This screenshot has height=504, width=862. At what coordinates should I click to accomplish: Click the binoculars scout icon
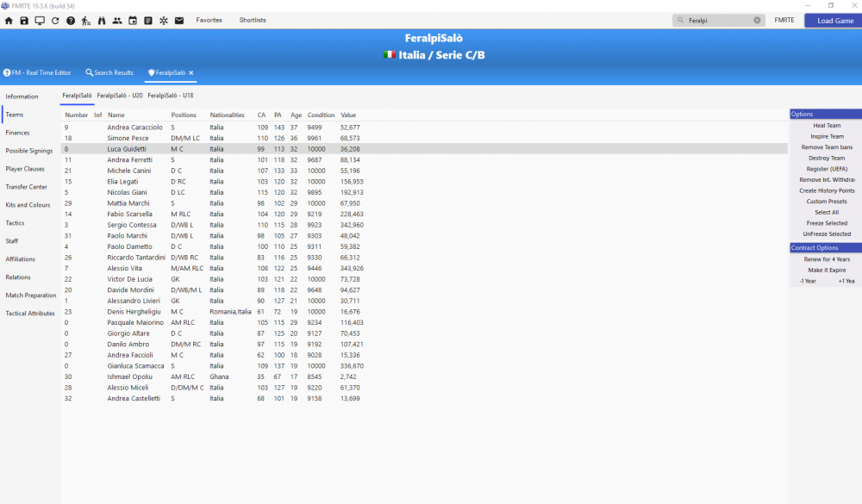102,21
